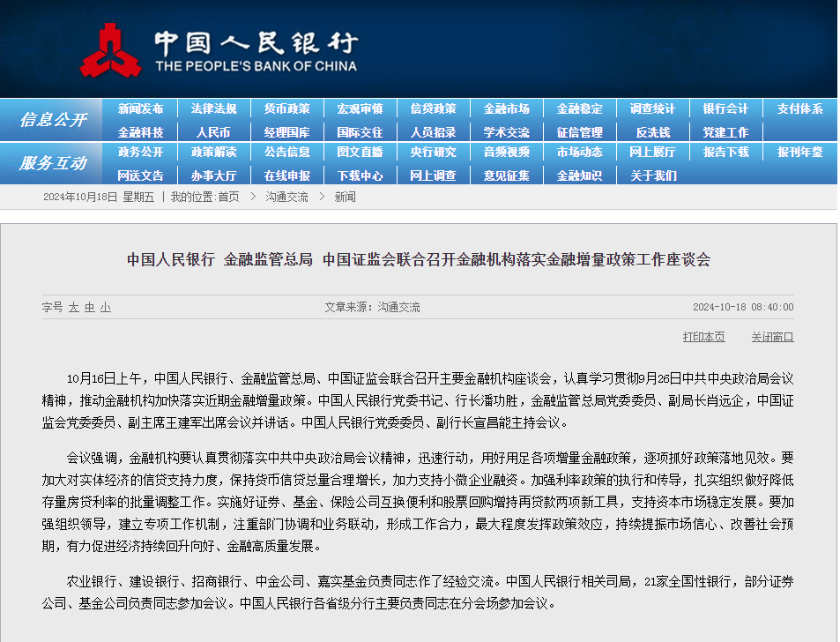This screenshot has width=840, height=642.
Task: Open 学术交流 menu item
Action: pos(506,132)
